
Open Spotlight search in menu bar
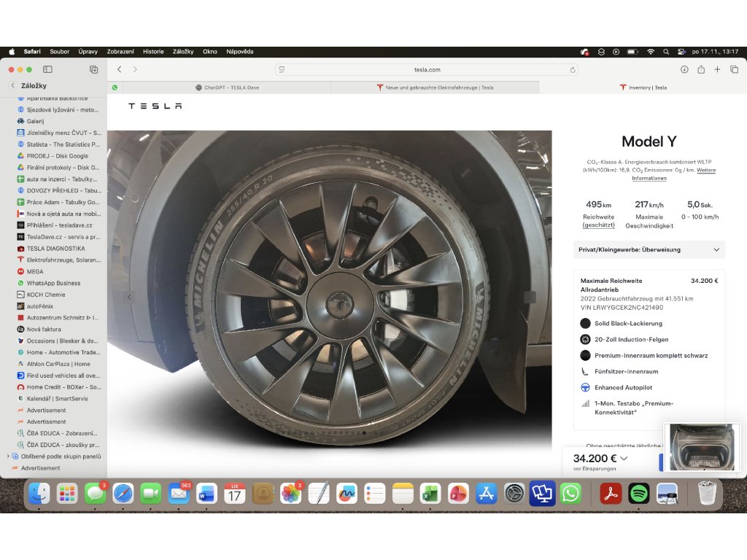[666, 52]
